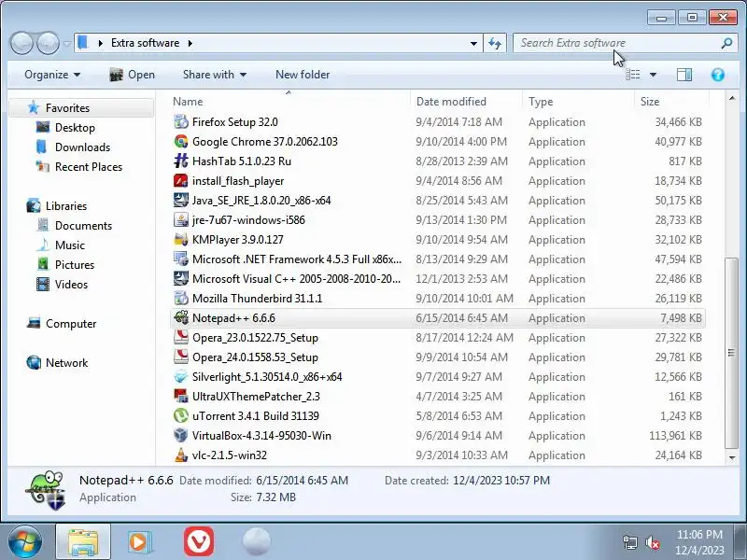Go to Desktop in Favorites
This screenshot has height=560, width=747.
tap(75, 128)
